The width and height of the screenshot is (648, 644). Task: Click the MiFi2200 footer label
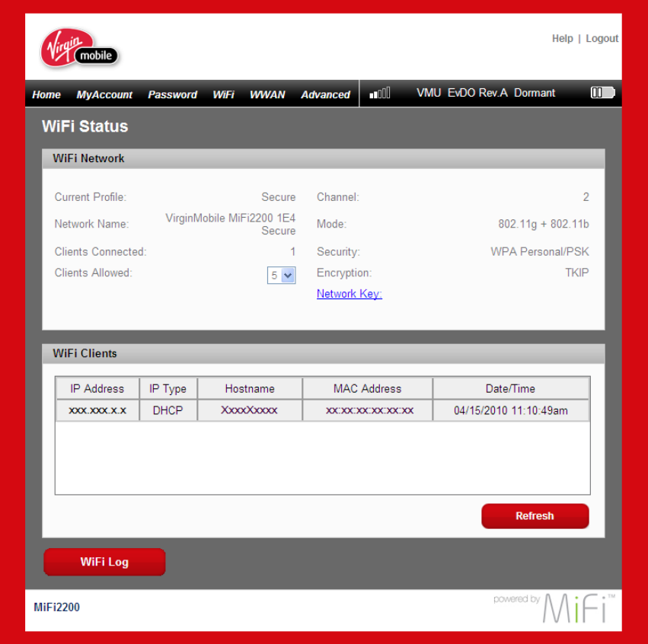pos(56,607)
